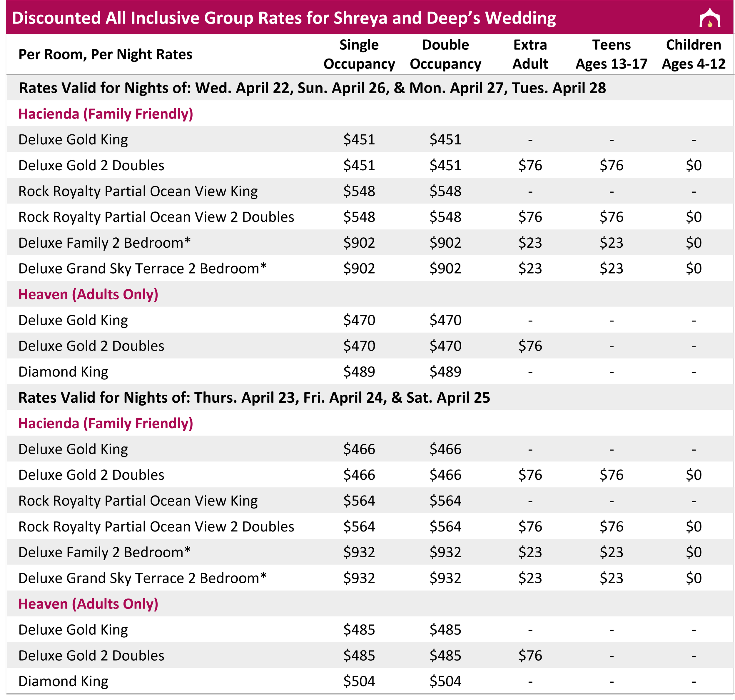Select the Double Occupancy column header

445,54
